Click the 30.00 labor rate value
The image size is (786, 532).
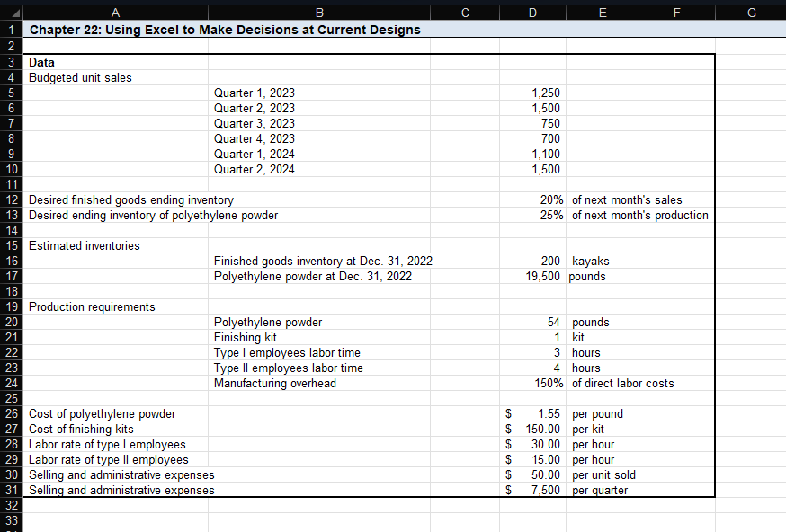click(x=546, y=444)
